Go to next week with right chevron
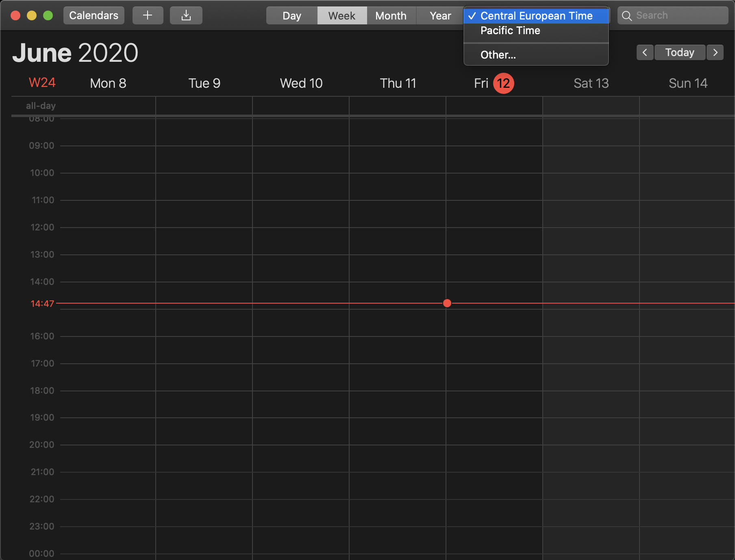Viewport: 735px width, 560px height. coord(715,52)
